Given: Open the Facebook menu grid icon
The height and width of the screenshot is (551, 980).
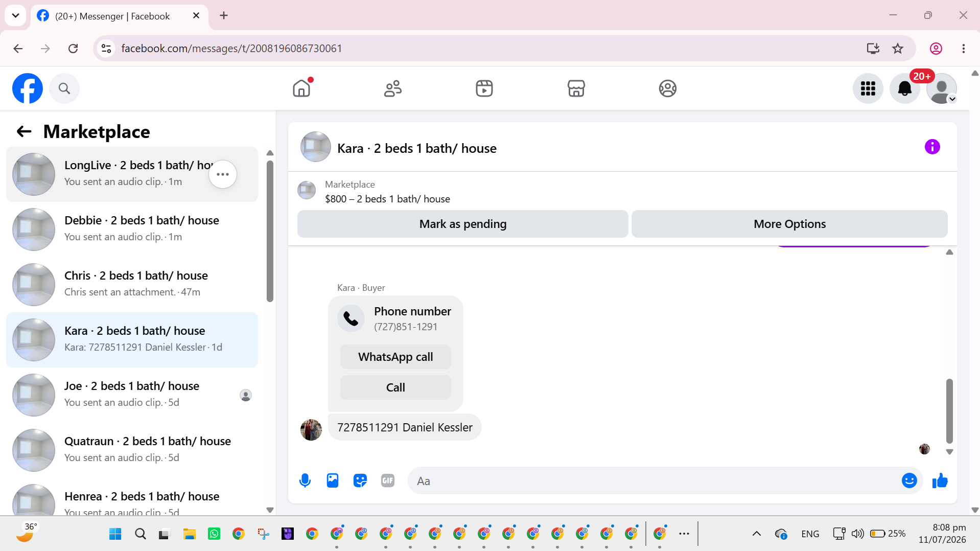Looking at the screenshot, I should pyautogui.click(x=868, y=88).
